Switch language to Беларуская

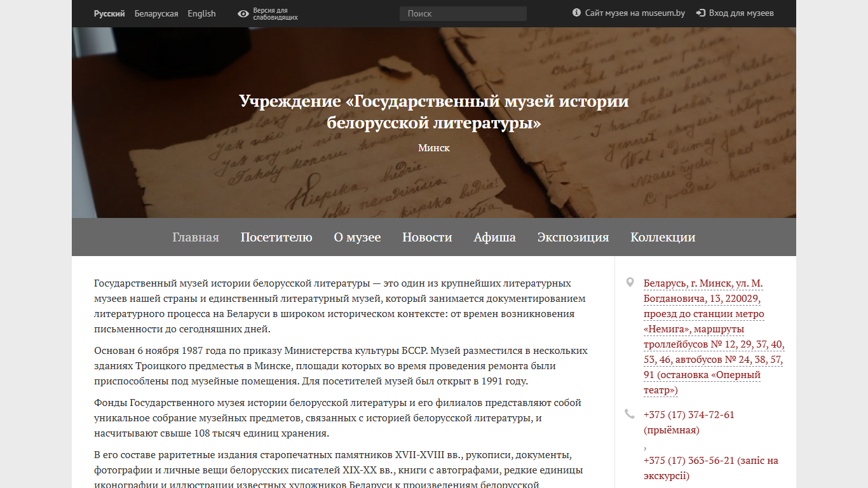[156, 13]
